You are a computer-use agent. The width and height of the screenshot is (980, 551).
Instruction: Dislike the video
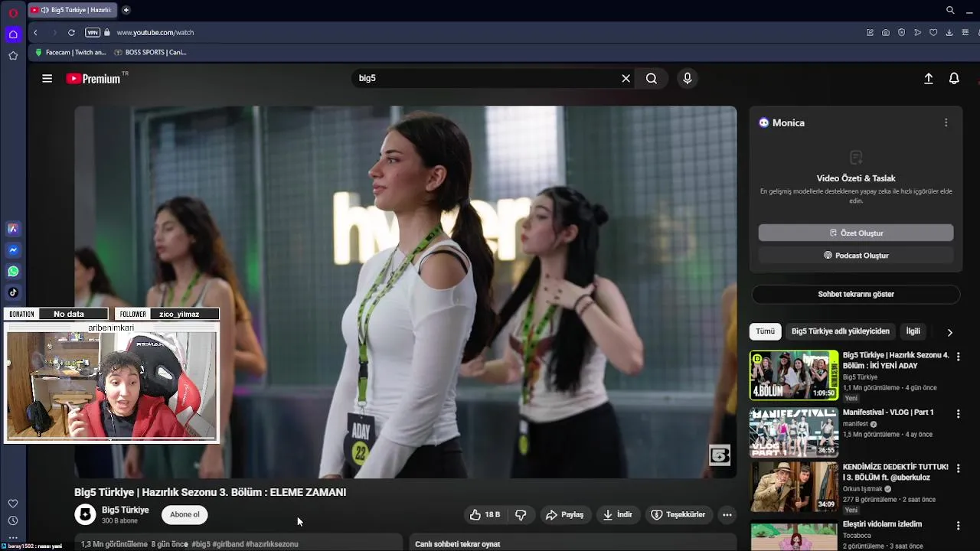click(x=521, y=515)
